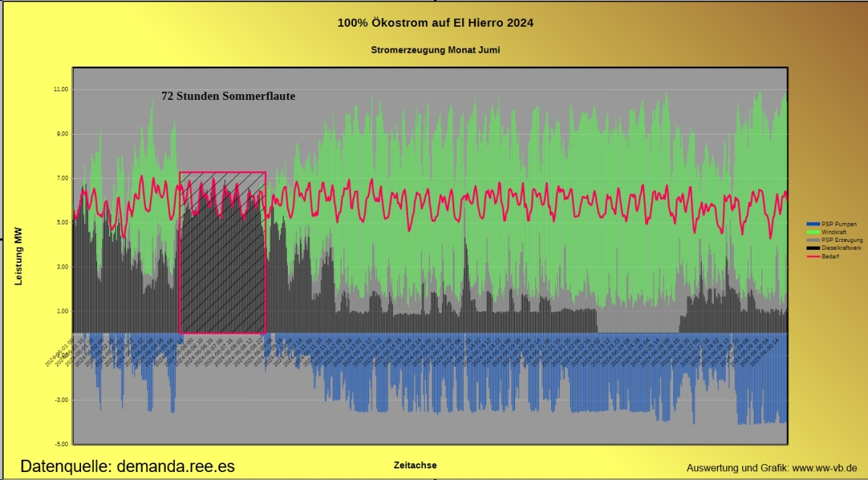Select the Dieselkraftwerk legend label
The height and width of the screenshot is (480, 868).
841,248
